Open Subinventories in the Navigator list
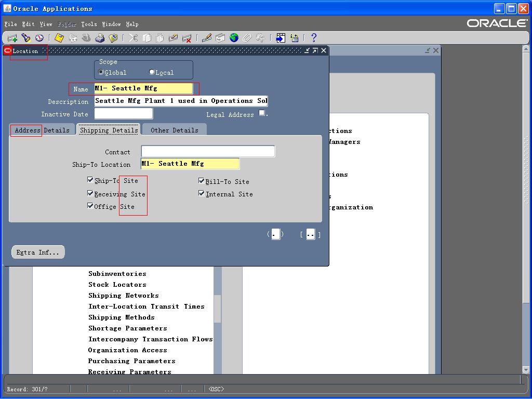532x399 pixels. coord(117,273)
